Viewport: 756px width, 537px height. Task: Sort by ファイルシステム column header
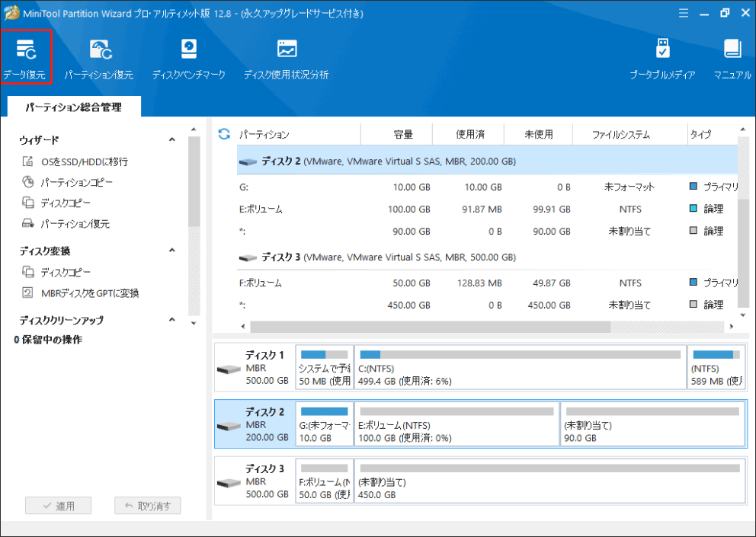pos(629,134)
